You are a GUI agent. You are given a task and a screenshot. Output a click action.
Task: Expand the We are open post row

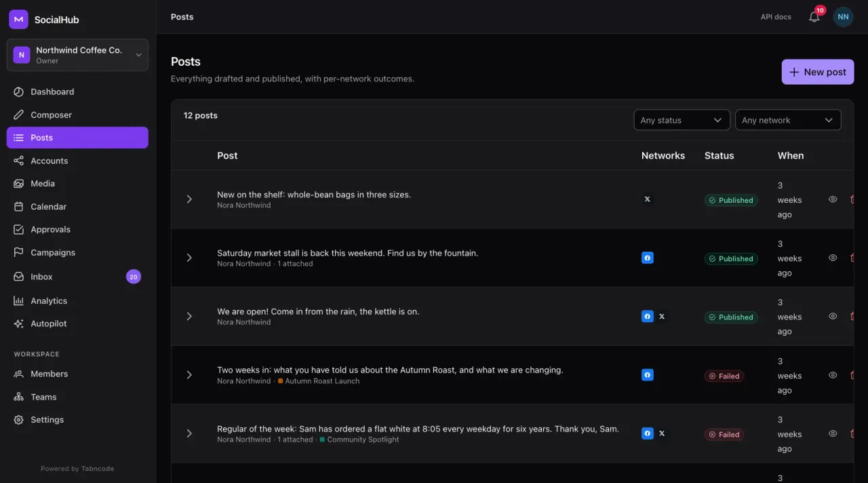click(189, 316)
